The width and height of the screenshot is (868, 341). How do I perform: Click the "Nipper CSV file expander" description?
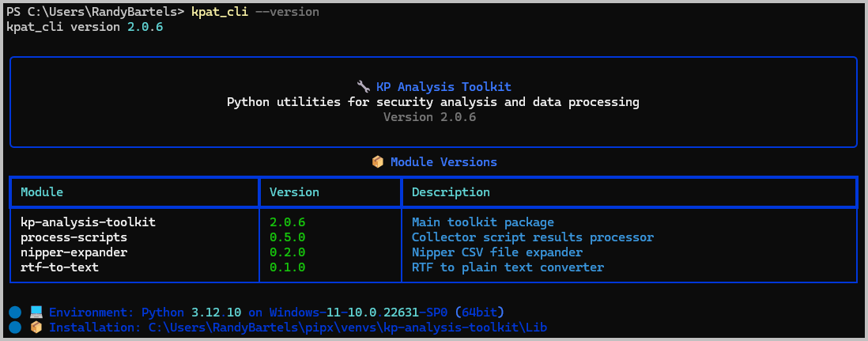497,252
